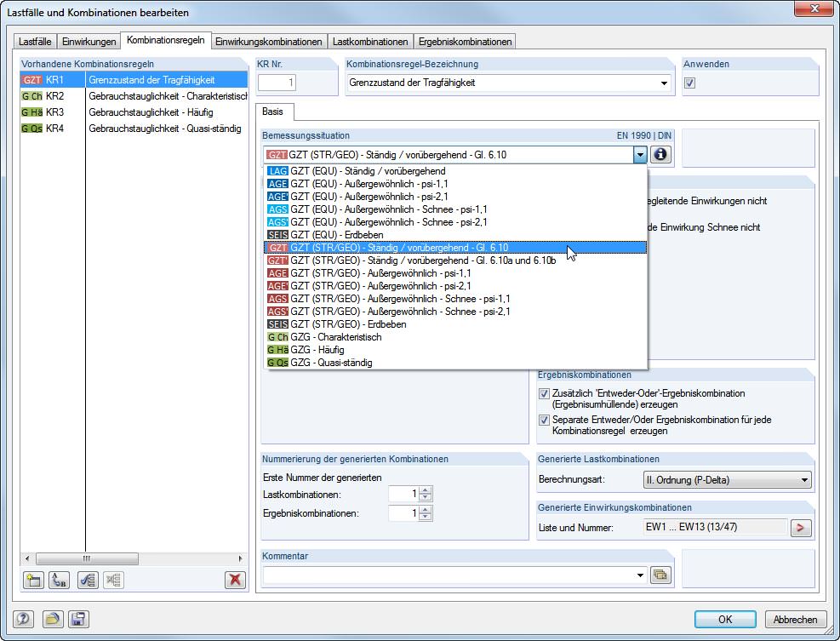The width and height of the screenshot is (840, 641).
Task: Select GZT (STR/GEO) - Außergewöhnlich - Schnee - psi-2,1
Action: [x=455, y=312]
